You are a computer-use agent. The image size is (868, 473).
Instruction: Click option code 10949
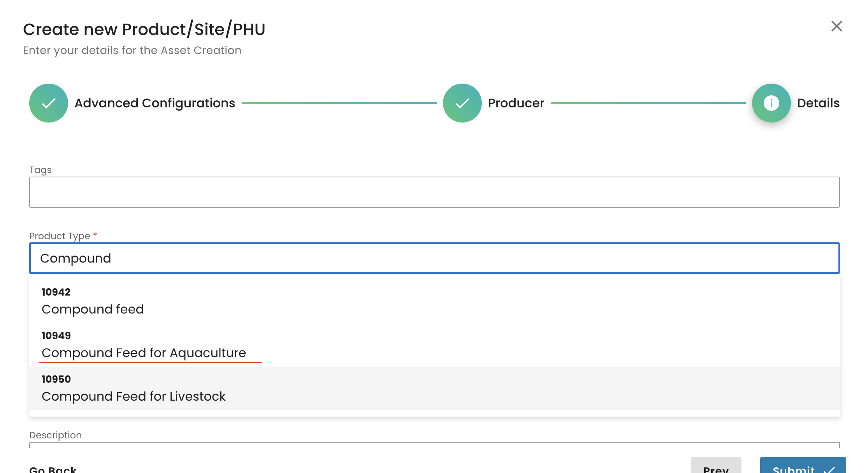[x=56, y=336]
